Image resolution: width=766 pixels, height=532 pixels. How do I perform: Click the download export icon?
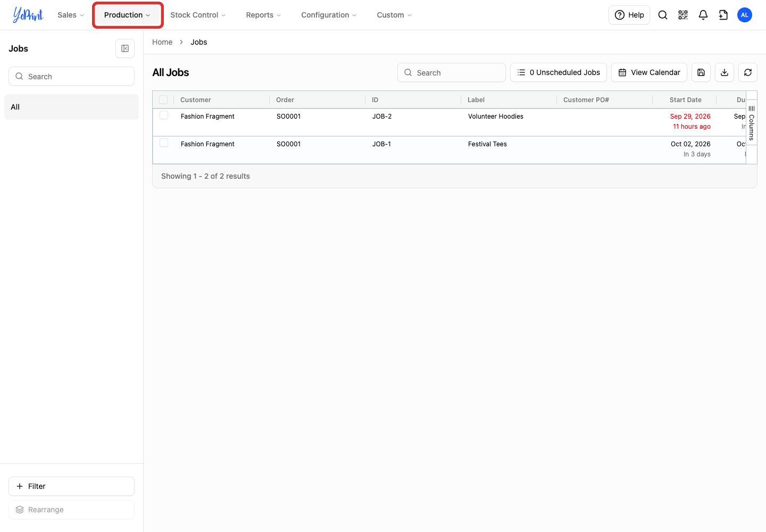725,72
